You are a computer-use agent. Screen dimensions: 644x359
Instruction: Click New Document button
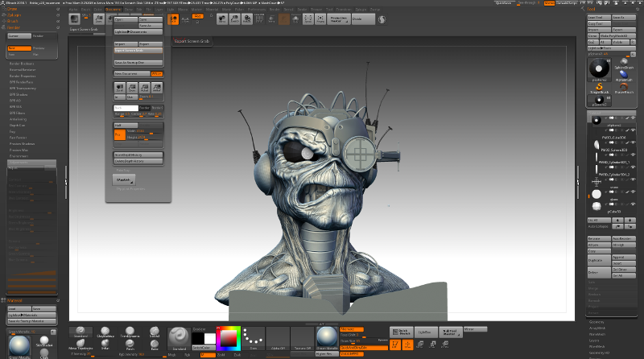[x=132, y=74]
